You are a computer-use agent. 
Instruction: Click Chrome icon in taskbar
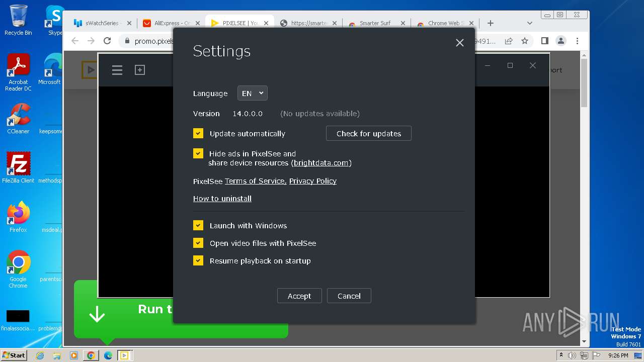point(91,355)
